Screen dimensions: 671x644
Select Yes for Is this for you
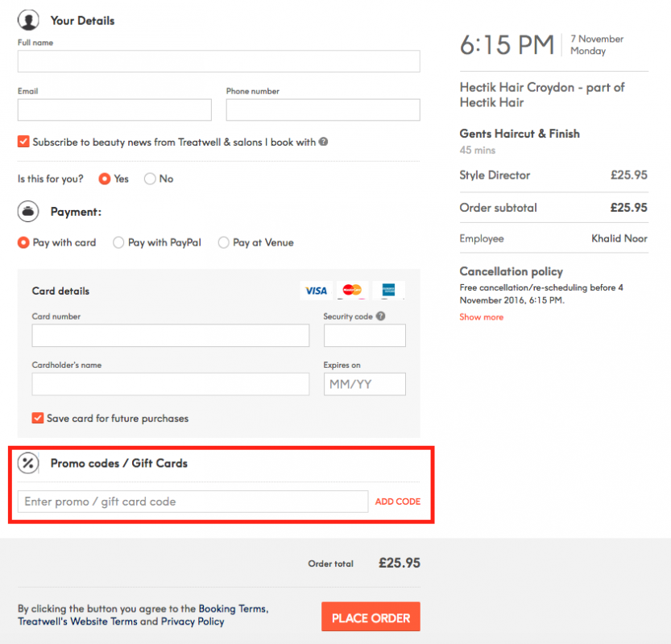[x=105, y=179]
